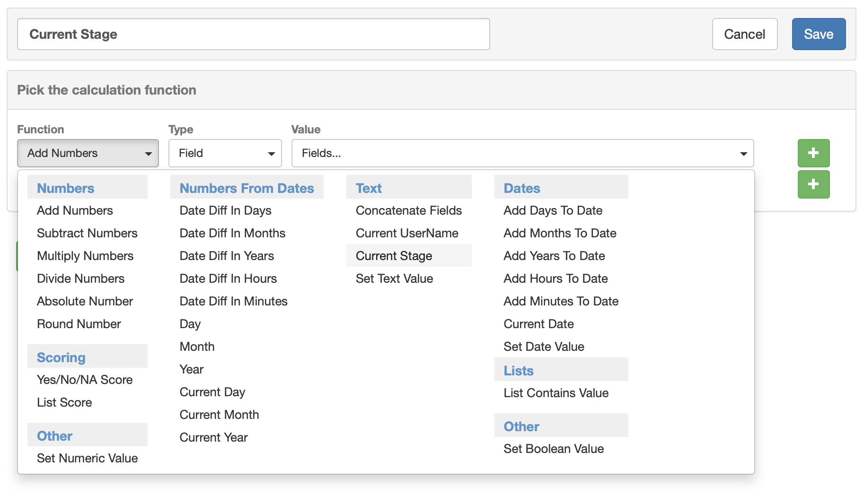The height and width of the screenshot is (504, 864).
Task: Select Date Diff In Days option
Action: (x=225, y=210)
